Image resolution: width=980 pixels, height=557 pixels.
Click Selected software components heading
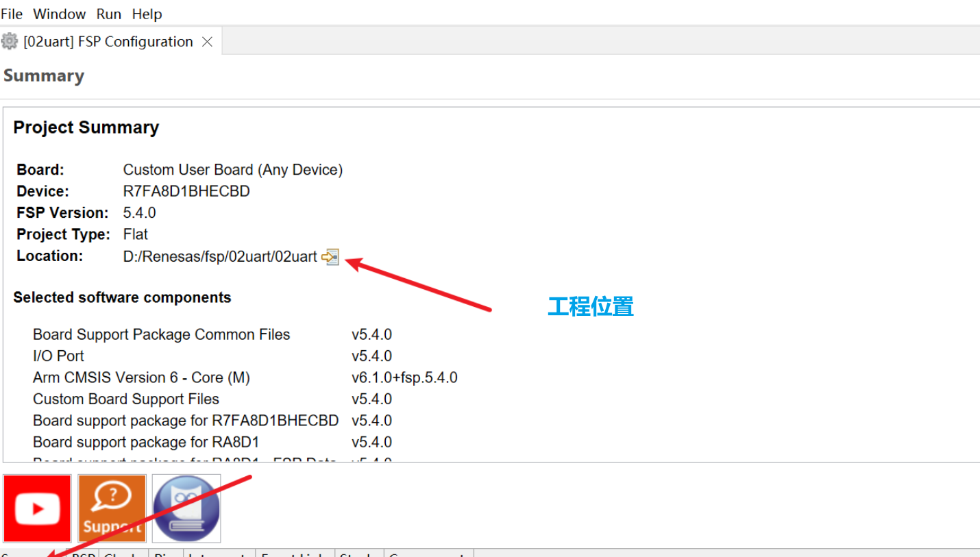(122, 297)
